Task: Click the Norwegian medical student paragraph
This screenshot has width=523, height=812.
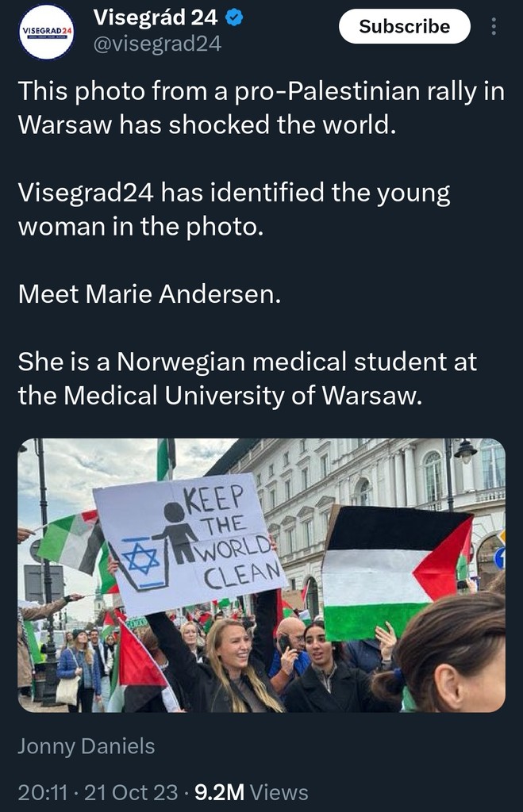Action: pyautogui.click(x=248, y=378)
